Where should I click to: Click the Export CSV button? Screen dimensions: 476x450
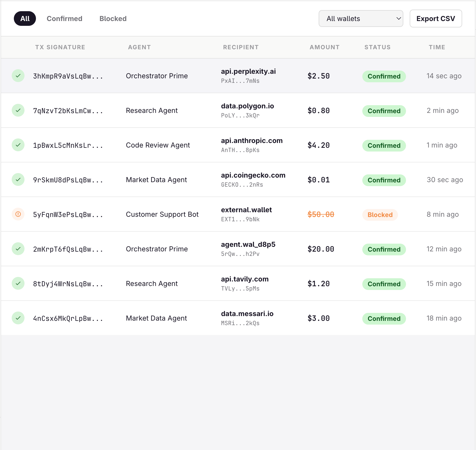tap(436, 19)
